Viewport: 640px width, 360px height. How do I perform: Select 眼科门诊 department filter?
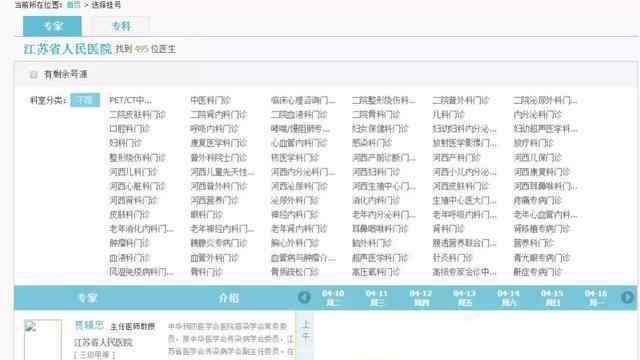click(206, 214)
